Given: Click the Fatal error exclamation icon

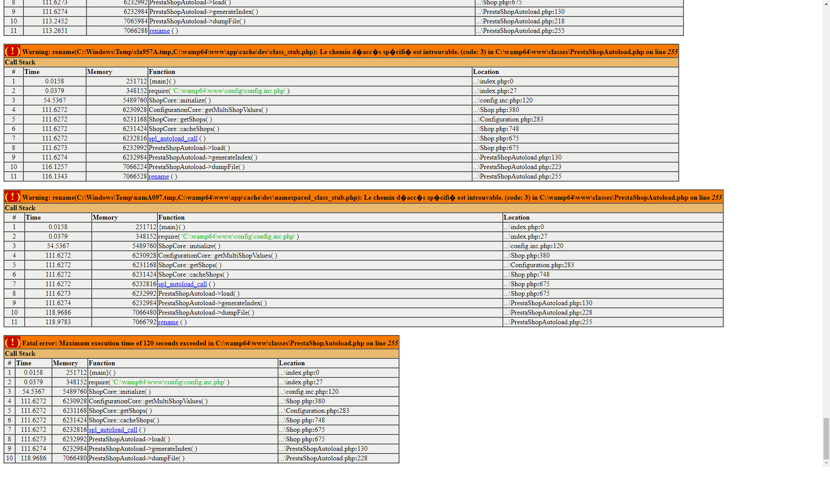Looking at the screenshot, I should point(12,343).
